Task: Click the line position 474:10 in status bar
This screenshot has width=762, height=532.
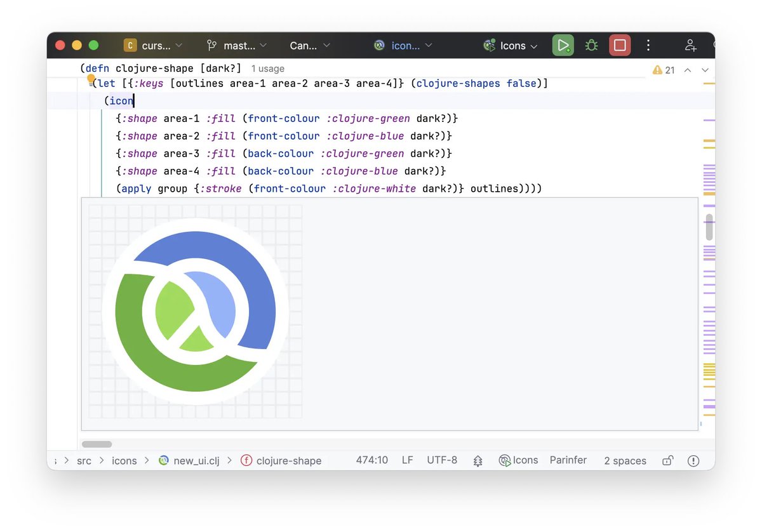Action: click(371, 460)
